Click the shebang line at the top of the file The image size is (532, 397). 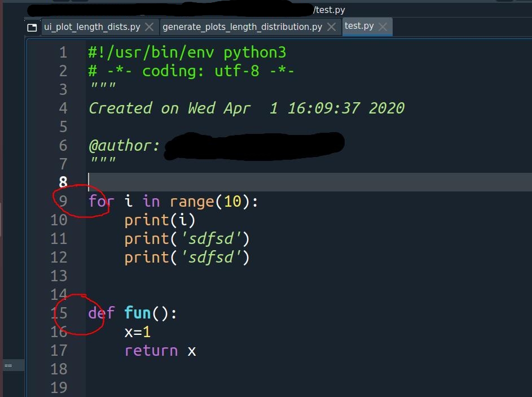[186, 52]
